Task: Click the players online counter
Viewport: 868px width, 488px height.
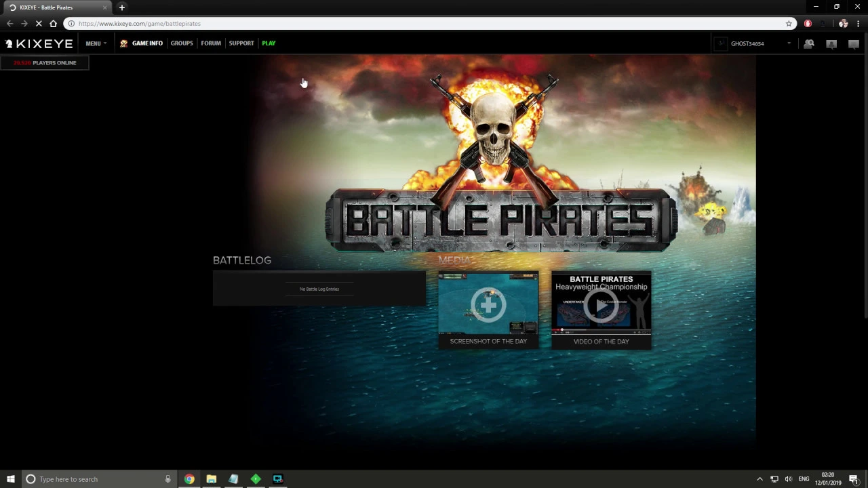Action: pyautogui.click(x=45, y=62)
